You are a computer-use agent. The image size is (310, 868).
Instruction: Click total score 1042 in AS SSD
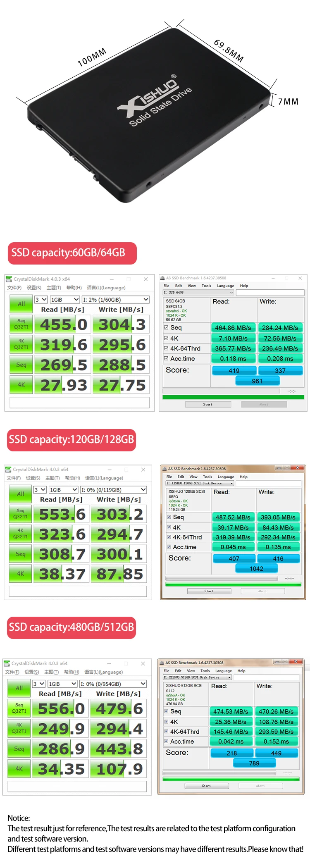click(256, 569)
